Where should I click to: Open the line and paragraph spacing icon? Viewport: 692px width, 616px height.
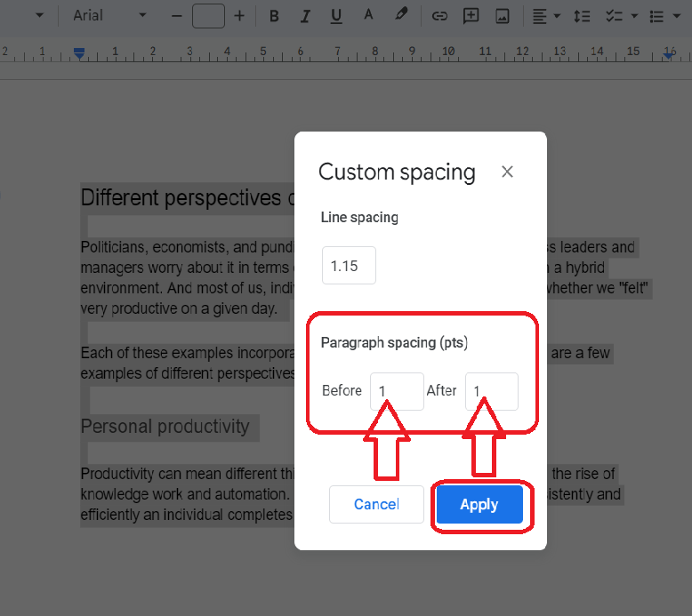coord(582,16)
